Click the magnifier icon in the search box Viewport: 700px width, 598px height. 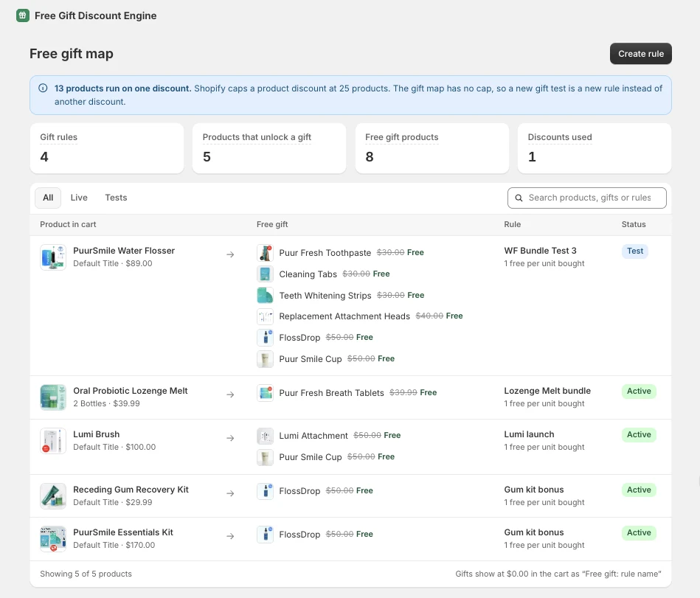519,198
